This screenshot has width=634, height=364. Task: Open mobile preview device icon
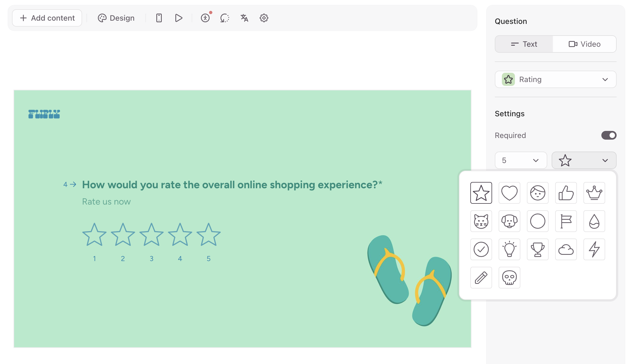159,18
